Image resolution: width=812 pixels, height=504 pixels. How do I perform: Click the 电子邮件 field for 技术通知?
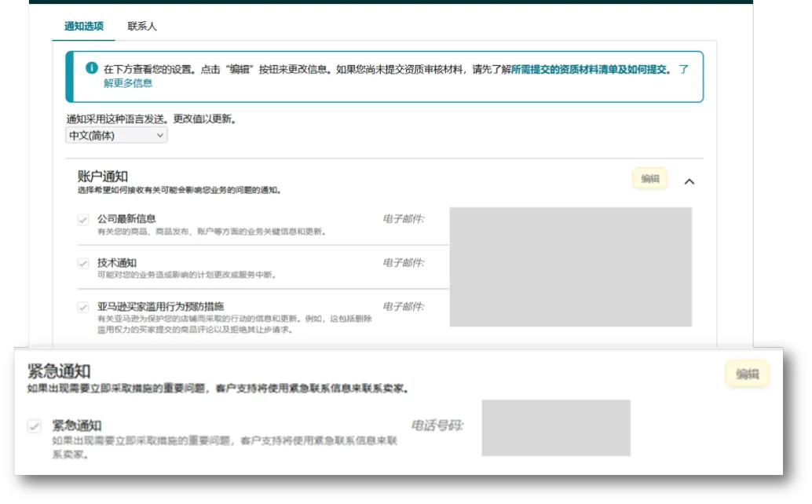(x=570, y=267)
